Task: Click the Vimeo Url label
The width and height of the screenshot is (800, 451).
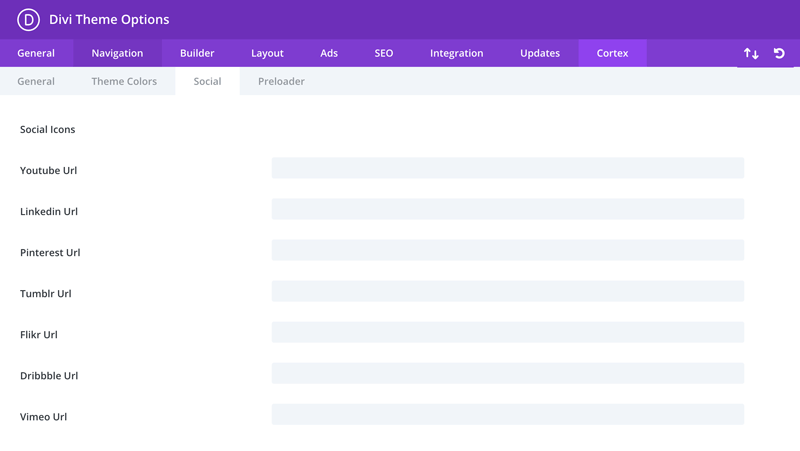Action: click(43, 417)
